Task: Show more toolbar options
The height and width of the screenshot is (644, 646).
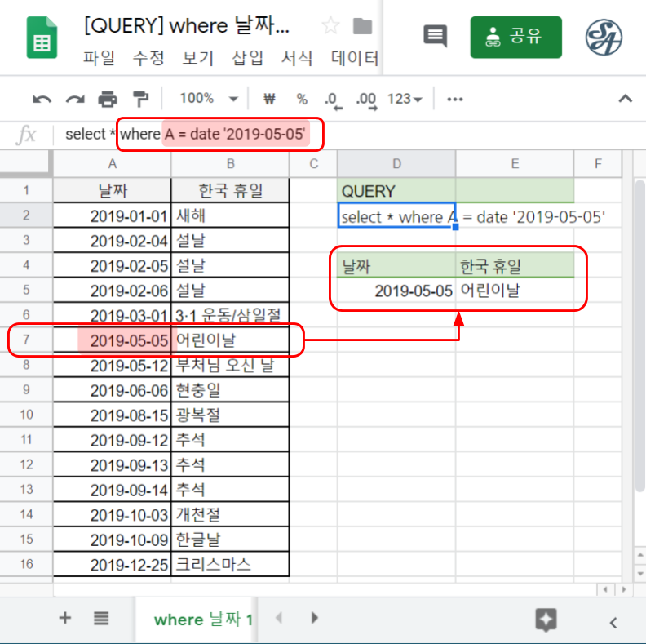Action: [x=455, y=99]
